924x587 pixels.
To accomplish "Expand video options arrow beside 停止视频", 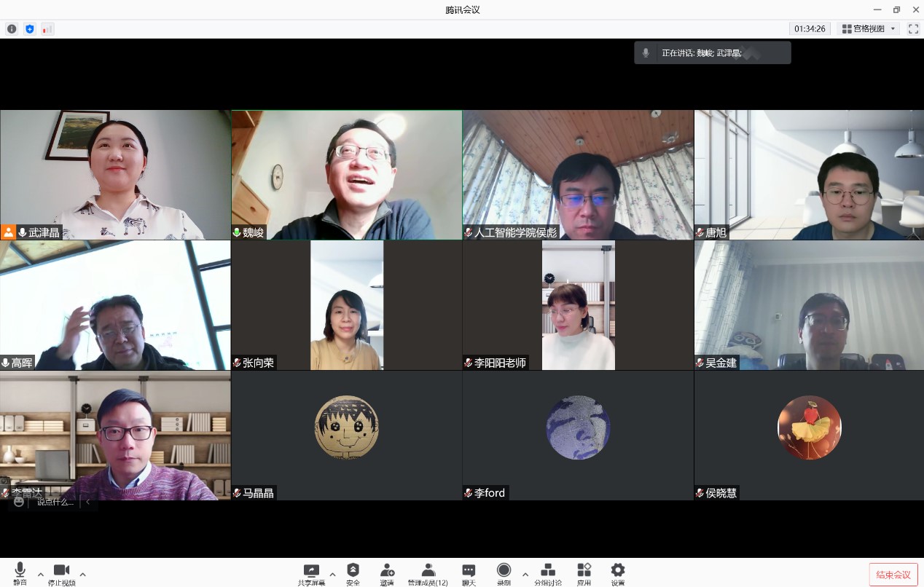I will click(x=82, y=573).
